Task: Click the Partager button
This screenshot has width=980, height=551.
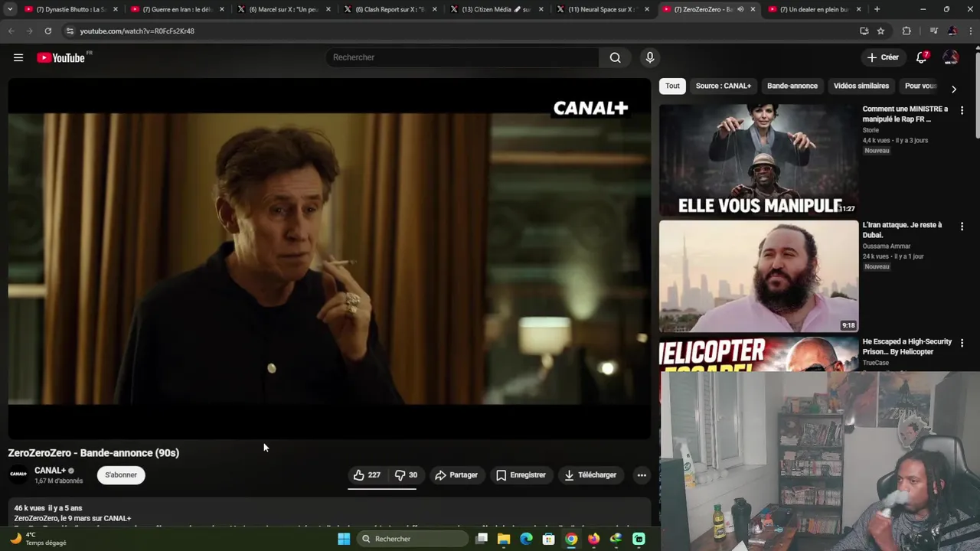Action: 456,475
